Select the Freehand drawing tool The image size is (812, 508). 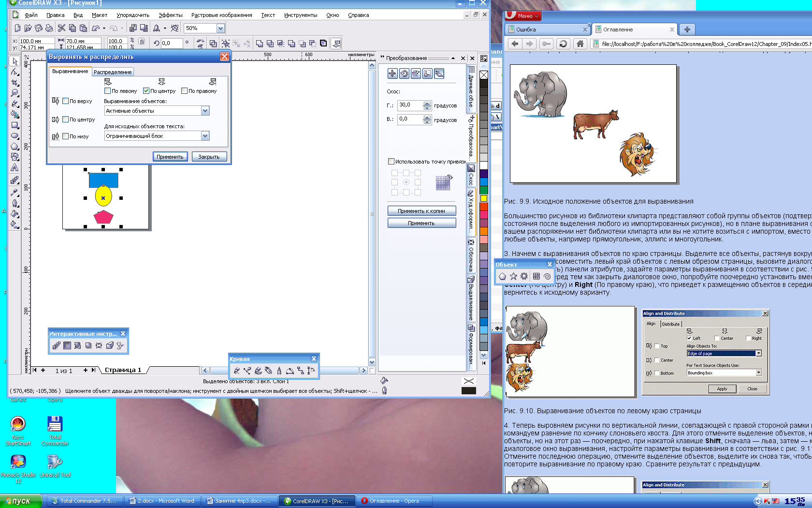tap(15, 104)
